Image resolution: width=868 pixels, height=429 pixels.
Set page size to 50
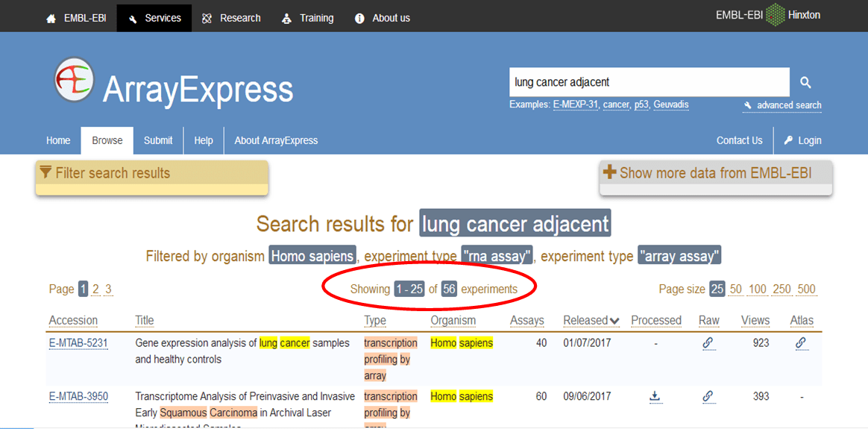(735, 289)
